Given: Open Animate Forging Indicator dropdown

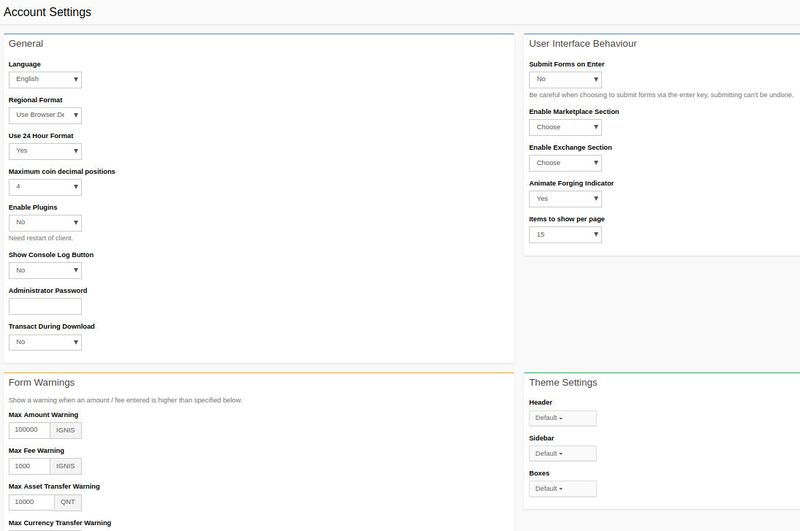Looking at the screenshot, I should coord(565,199).
